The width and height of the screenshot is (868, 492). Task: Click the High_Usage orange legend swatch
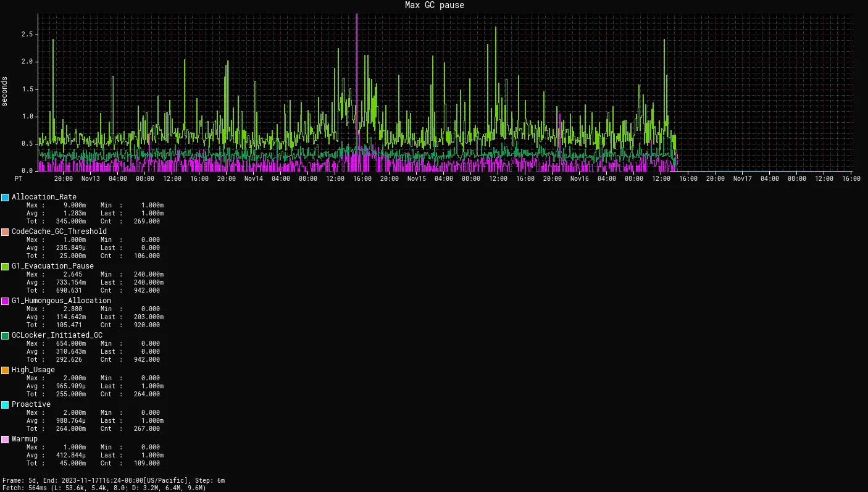pos(5,370)
